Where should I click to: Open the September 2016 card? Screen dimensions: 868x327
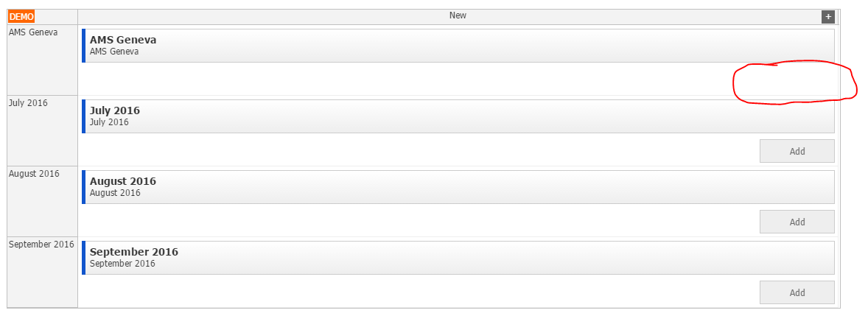tap(458, 258)
